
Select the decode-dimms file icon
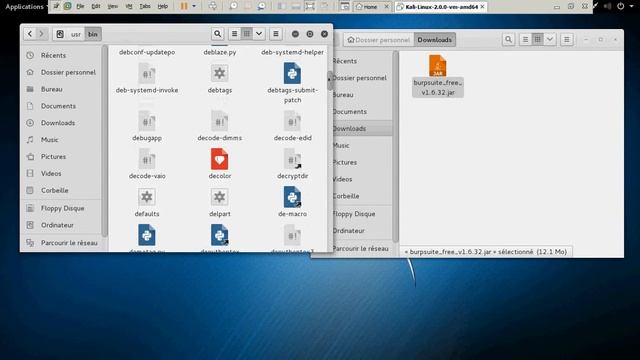tap(220, 121)
